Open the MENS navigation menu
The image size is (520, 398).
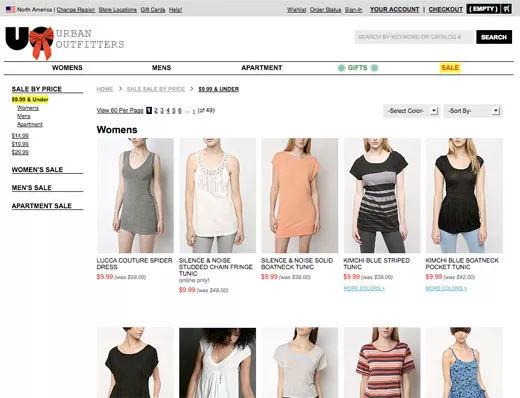point(161,68)
